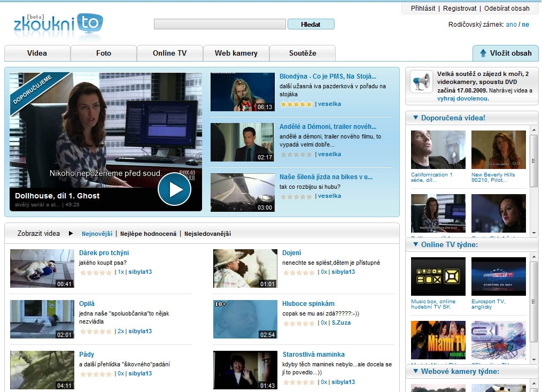Rate the Blondýna video with stars
542x392 pixels.
pos(296,104)
